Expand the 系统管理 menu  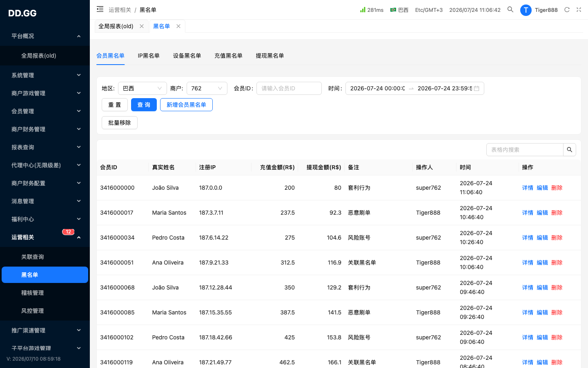[45, 75]
